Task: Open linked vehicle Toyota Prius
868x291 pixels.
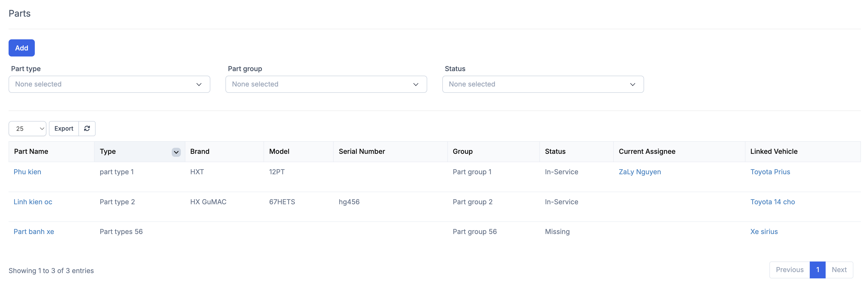Action: (x=770, y=172)
